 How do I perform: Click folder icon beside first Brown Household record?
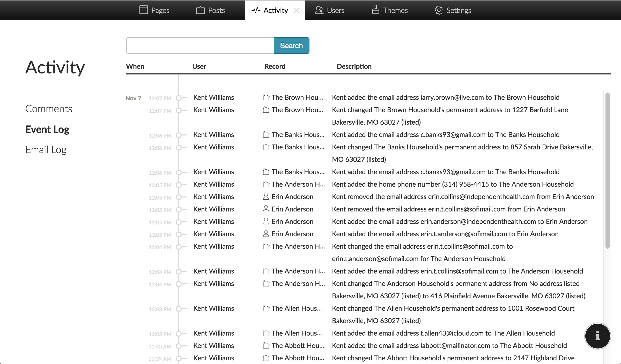(x=266, y=97)
